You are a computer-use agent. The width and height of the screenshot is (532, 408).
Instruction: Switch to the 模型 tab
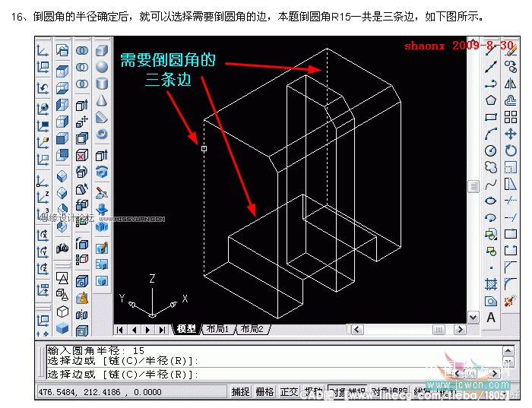pos(186,329)
